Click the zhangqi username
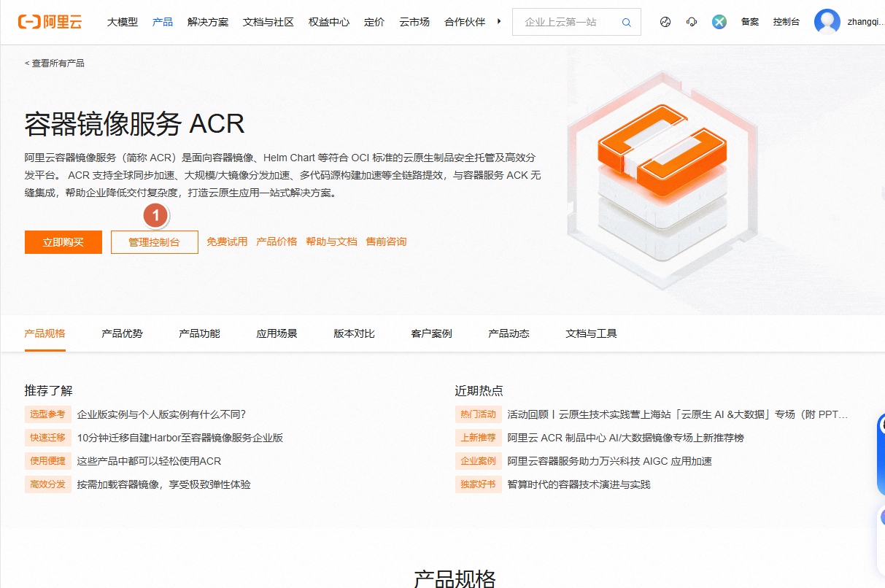Image resolution: width=885 pixels, height=588 pixels. (866, 22)
